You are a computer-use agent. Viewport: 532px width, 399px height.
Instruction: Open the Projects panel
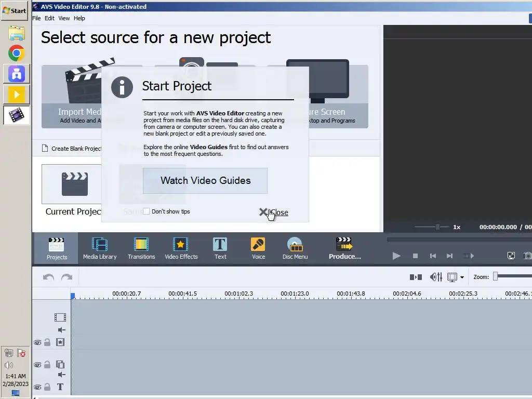point(56,249)
